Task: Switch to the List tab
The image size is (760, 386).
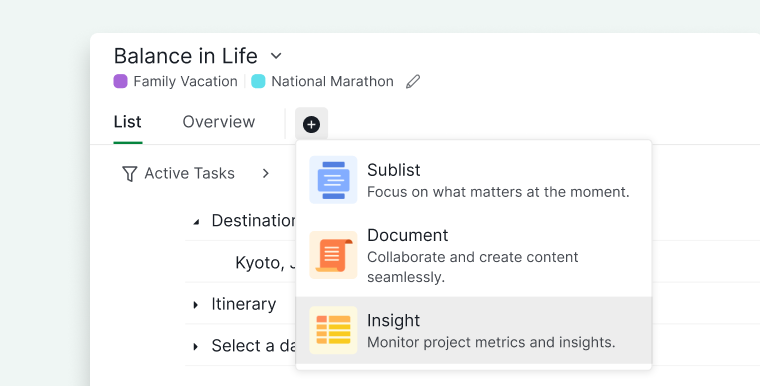Action: (127, 122)
